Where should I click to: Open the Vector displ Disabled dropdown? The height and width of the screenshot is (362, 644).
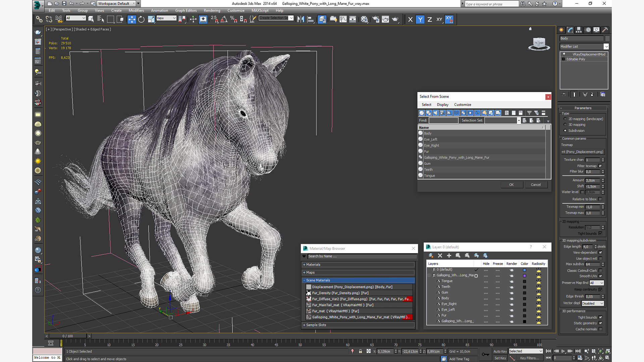[593, 303]
